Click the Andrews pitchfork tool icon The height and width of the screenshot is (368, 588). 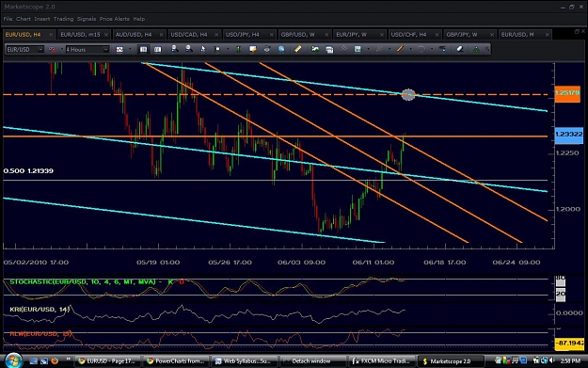pos(343,49)
